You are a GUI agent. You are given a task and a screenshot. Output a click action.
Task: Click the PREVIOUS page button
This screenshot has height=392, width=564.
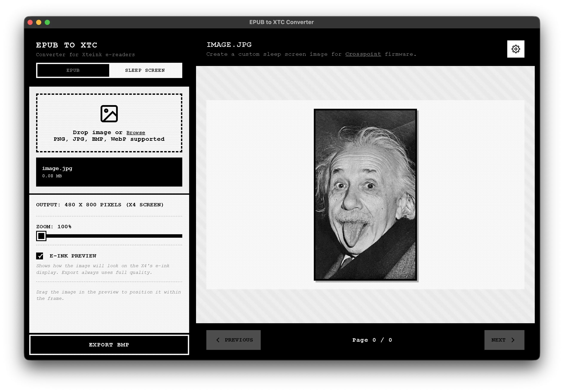coord(233,340)
